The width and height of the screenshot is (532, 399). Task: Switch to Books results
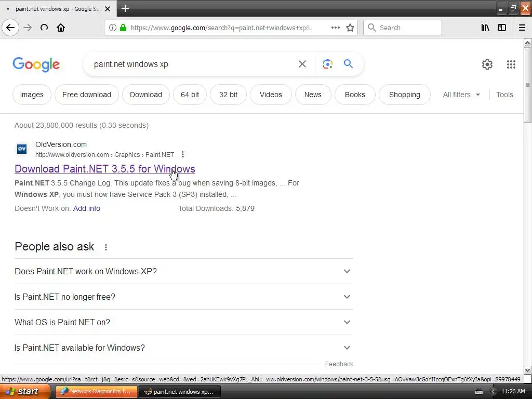coord(355,95)
